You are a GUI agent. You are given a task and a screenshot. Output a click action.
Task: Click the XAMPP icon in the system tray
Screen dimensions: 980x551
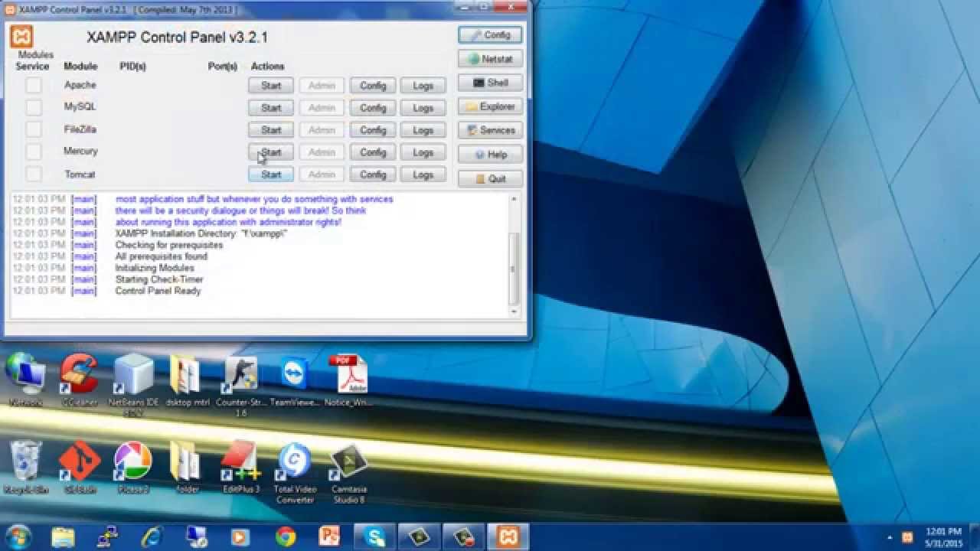[x=907, y=537]
